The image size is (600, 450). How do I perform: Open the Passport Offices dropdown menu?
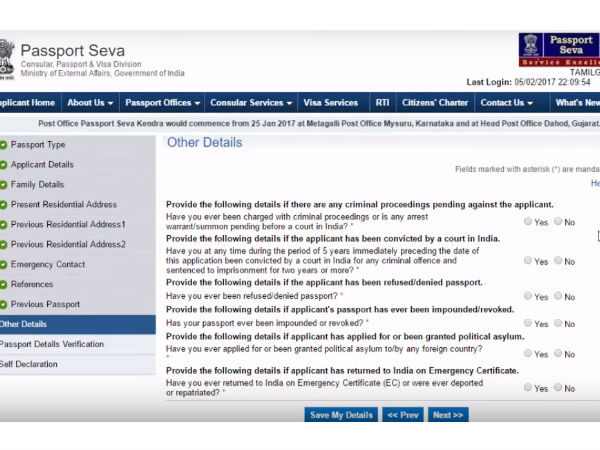point(162,103)
